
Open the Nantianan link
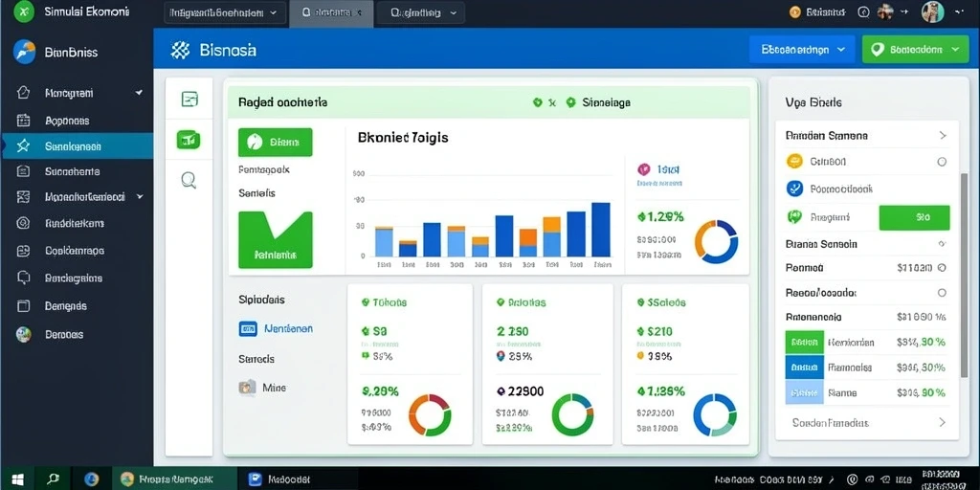coord(288,328)
